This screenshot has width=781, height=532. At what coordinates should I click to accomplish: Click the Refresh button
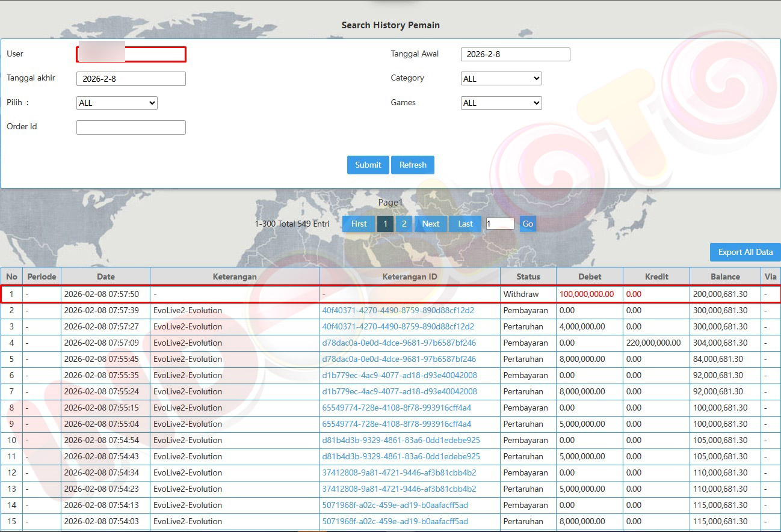[x=413, y=165]
